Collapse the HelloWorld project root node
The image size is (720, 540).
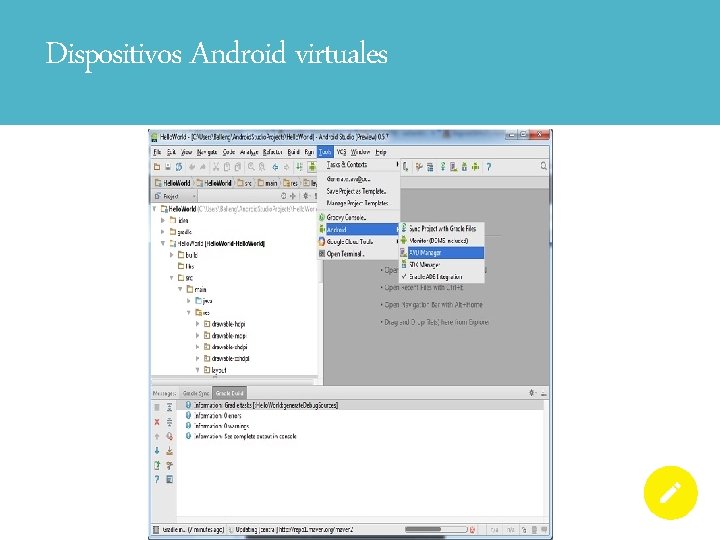point(154,209)
